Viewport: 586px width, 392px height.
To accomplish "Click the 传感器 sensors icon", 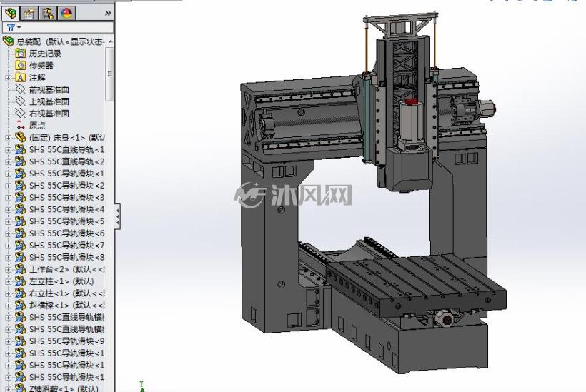I will point(20,66).
